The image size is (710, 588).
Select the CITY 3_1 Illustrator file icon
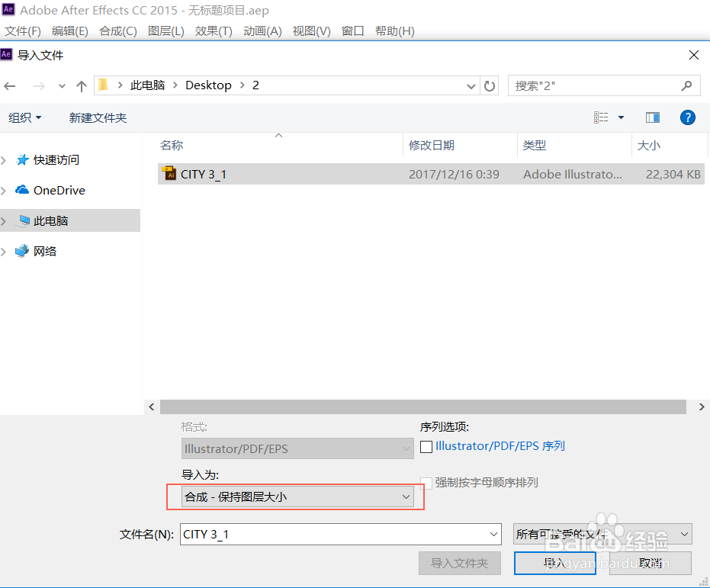click(170, 174)
